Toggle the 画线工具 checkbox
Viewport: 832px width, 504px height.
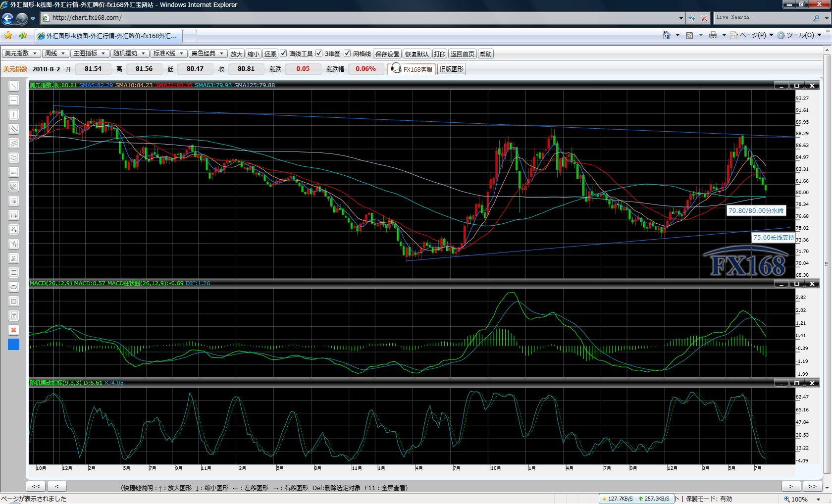pyautogui.click(x=283, y=53)
